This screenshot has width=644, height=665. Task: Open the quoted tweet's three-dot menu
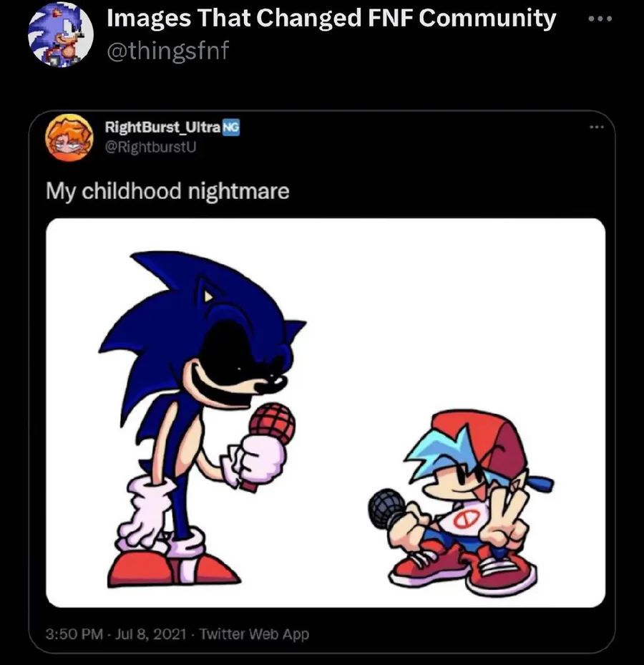point(595,127)
